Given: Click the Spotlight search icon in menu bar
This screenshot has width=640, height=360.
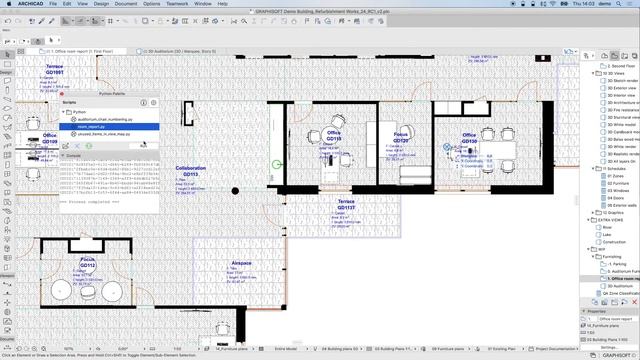Looking at the screenshot, I should point(619,4).
